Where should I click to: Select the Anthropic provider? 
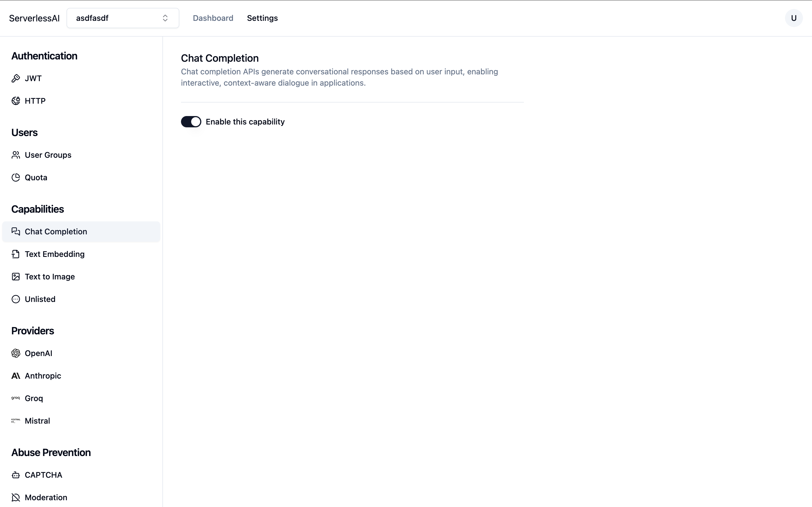[x=43, y=375]
